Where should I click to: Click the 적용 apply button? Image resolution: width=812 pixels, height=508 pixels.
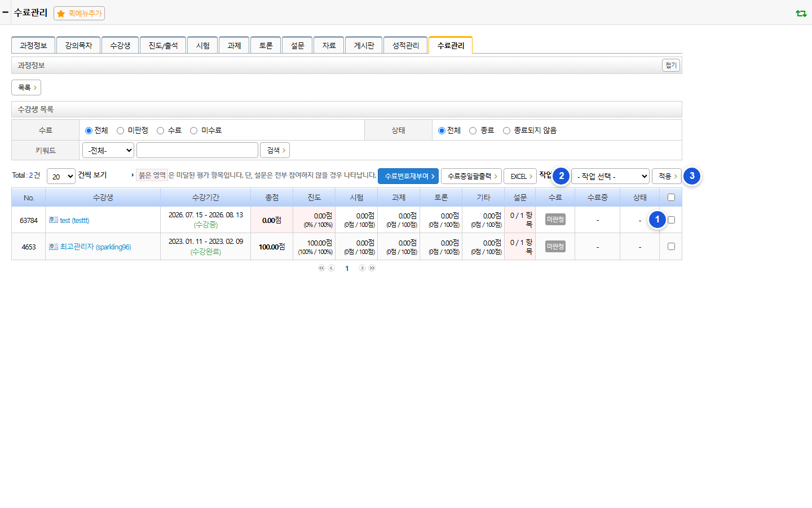667,176
